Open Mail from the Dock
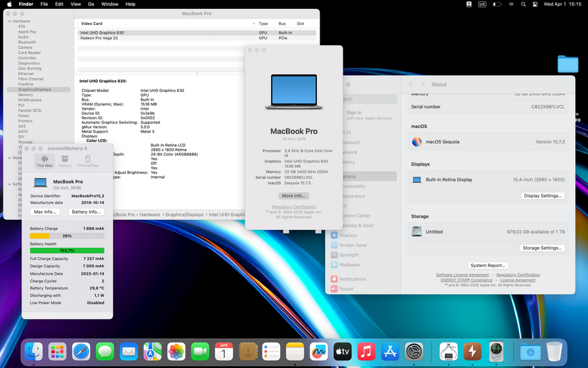The height and width of the screenshot is (368, 588). tap(128, 352)
